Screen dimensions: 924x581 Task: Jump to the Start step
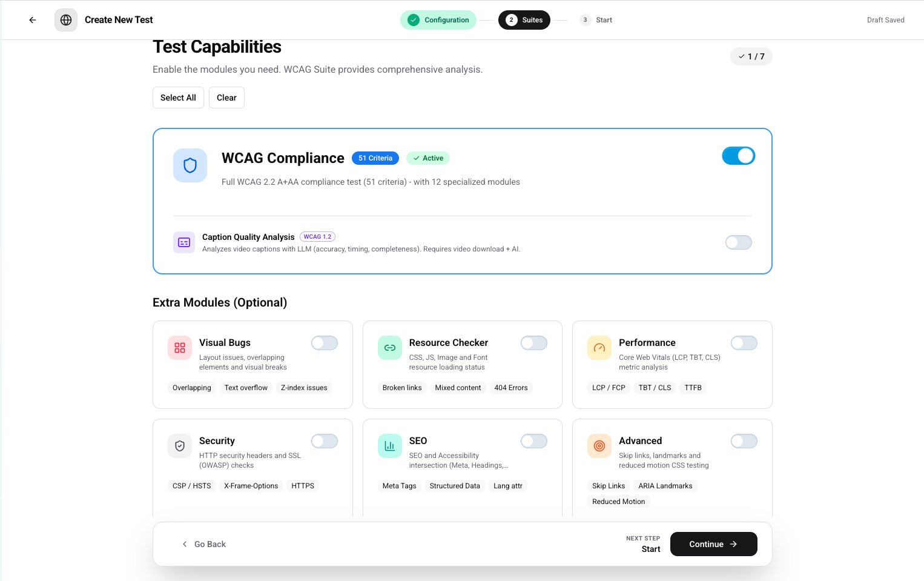pyautogui.click(x=595, y=19)
